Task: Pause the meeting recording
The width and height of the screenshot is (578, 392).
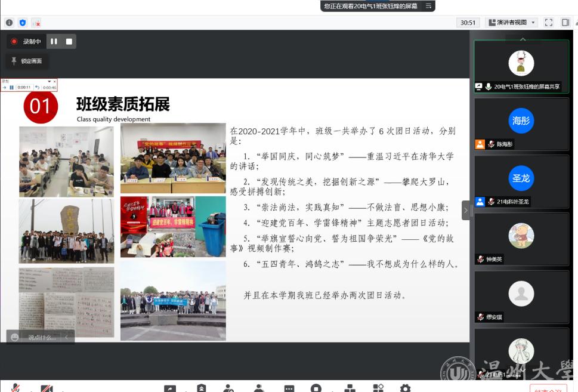Action: coord(54,41)
